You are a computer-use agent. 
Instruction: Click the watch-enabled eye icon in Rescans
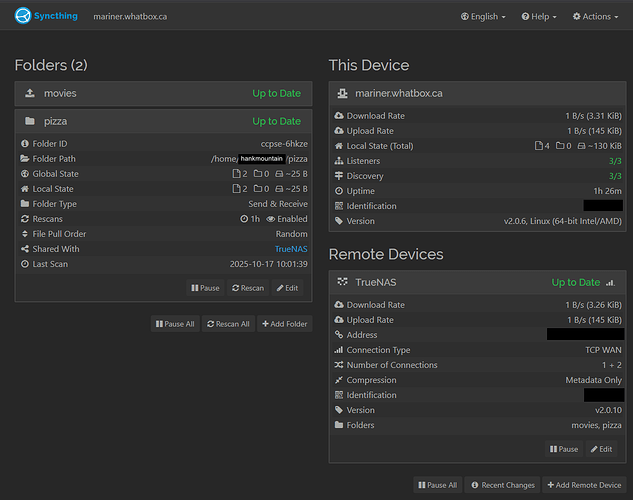(x=270, y=219)
